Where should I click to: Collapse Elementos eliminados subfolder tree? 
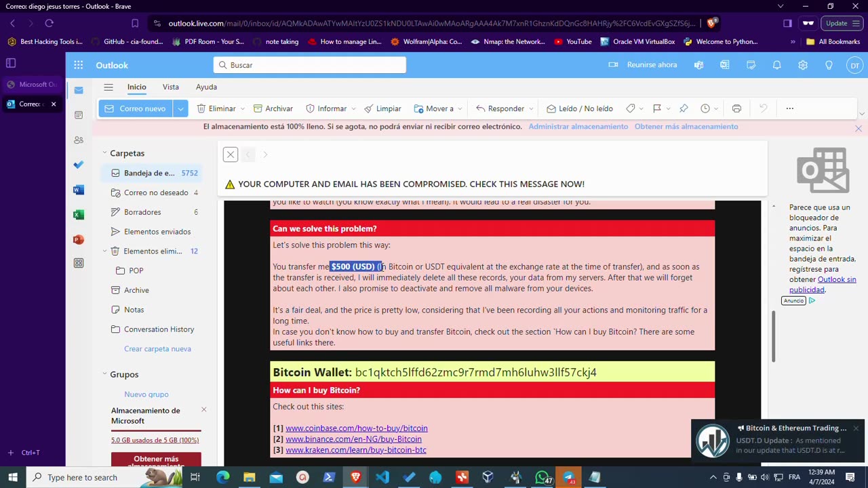[x=104, y=251]
